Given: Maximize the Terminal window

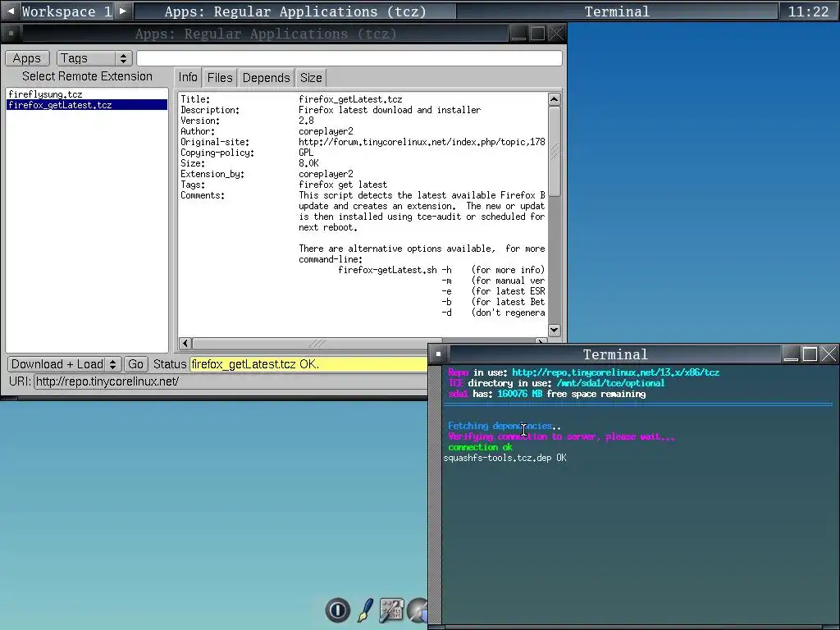Looking at the screenshot, I should tap(810, 354).
